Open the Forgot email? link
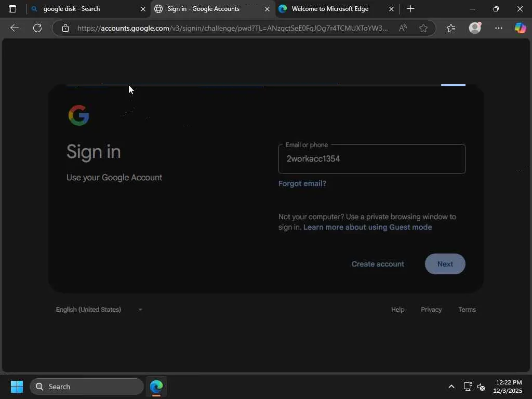Image resolution: width=532 pixels, height=399 pixels. click(302, 183)
